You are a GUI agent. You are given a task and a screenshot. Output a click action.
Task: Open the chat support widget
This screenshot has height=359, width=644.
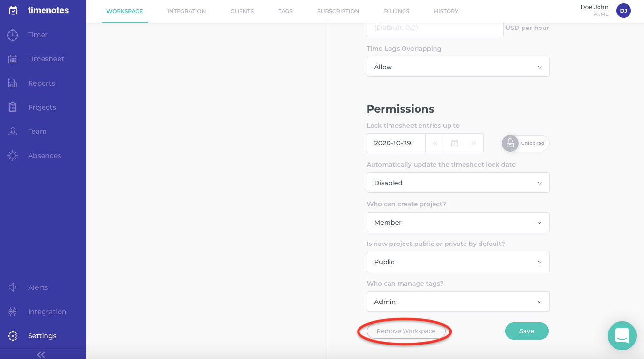(622, 336)
